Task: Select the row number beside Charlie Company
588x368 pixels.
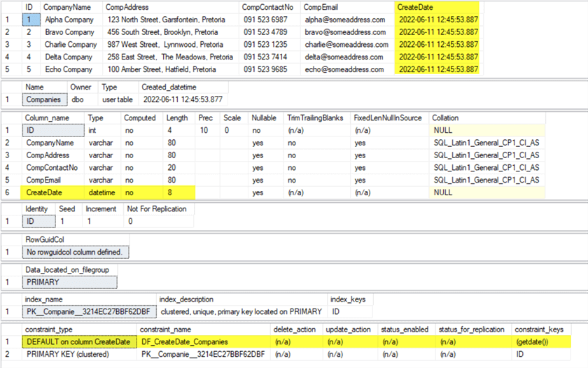Action: click(8, 45)
